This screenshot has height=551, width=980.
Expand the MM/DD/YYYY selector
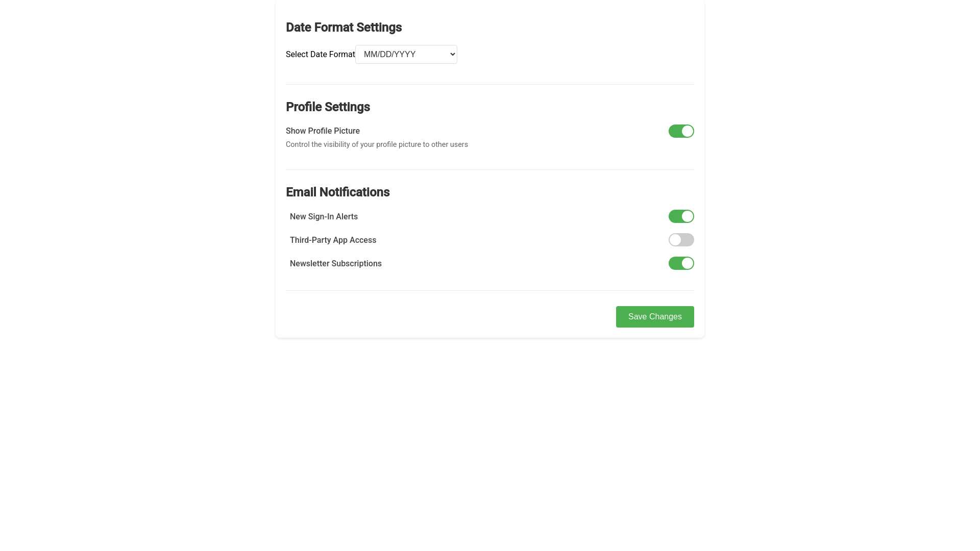click(x=406, y=54)
